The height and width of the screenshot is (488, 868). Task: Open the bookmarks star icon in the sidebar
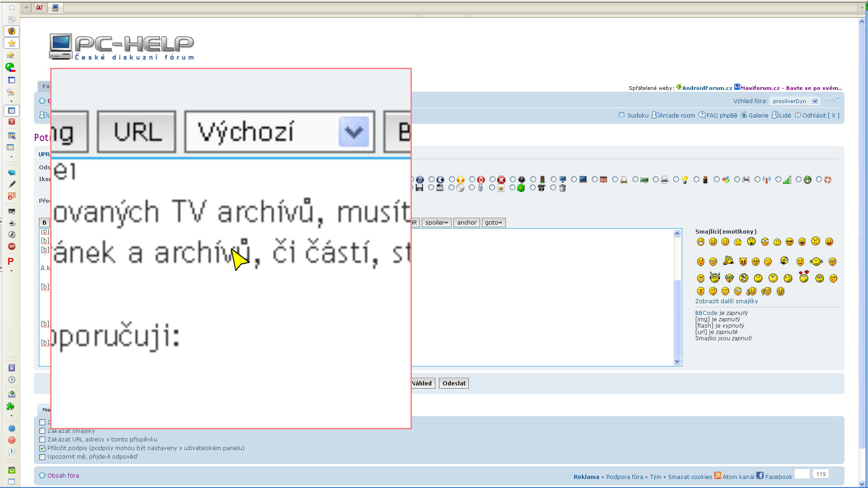click(x=12, y=43)
